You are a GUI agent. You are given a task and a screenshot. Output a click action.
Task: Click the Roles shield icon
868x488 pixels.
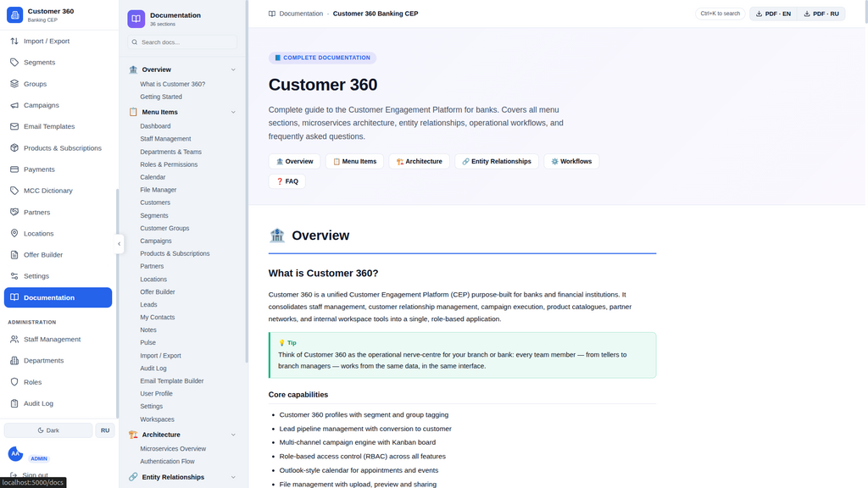coord(14,382)
